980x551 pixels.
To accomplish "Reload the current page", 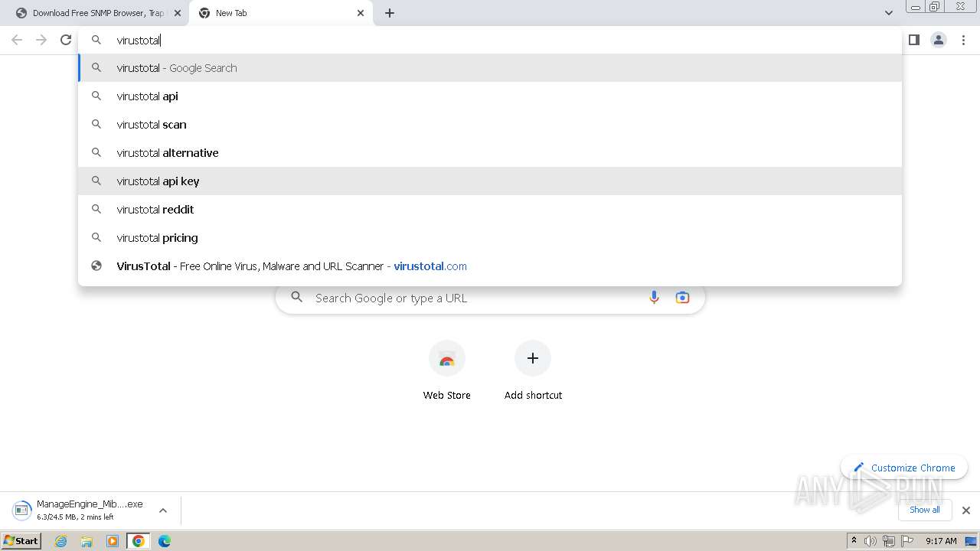I will [66, 40].
